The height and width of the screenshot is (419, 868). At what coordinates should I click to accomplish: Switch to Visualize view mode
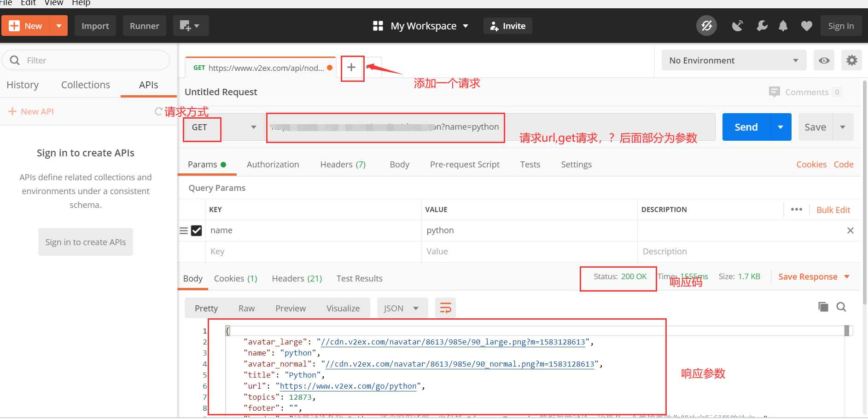click(343, 308)
